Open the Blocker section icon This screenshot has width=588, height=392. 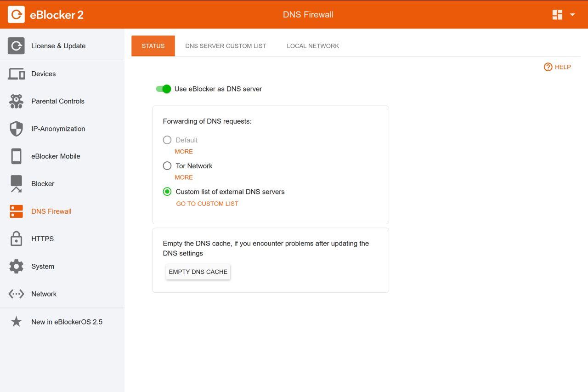16,184
